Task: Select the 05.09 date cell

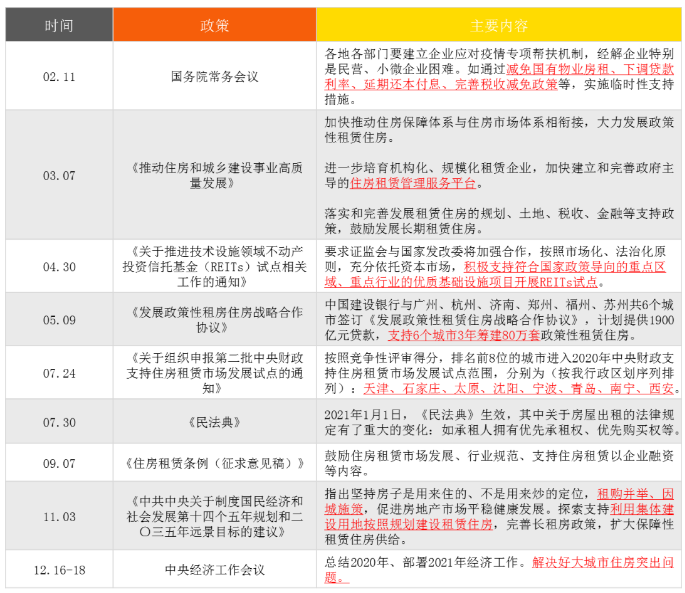Action: click(x=58, y=321)
